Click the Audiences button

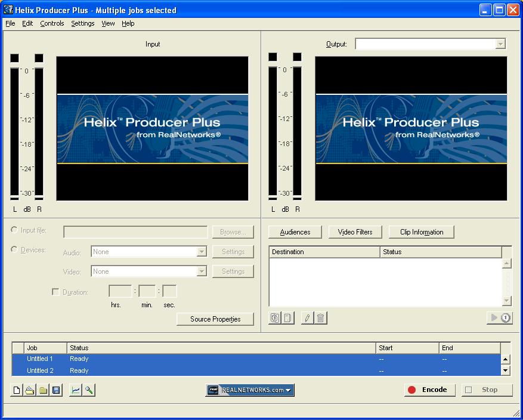[295, 232]
